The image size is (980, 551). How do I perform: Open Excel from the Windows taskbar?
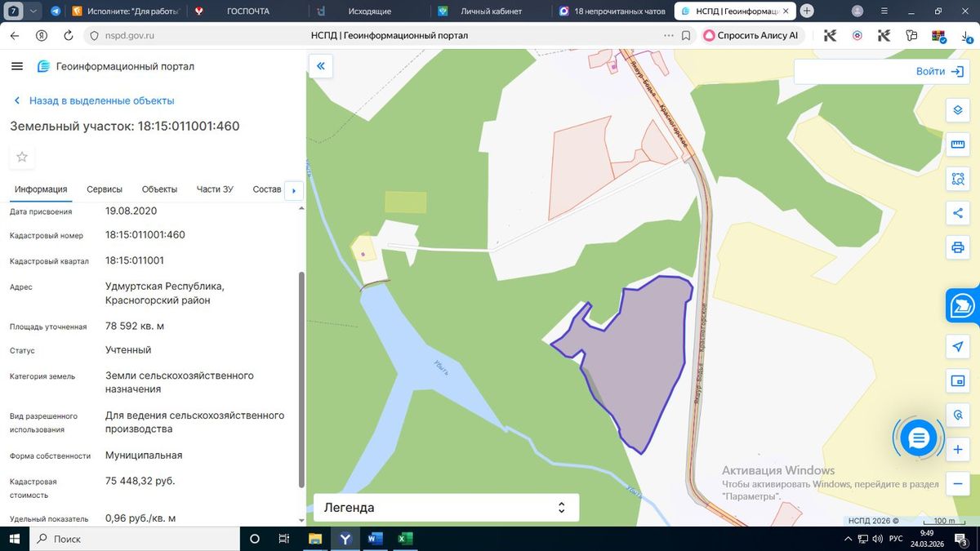tap(405, 539)
